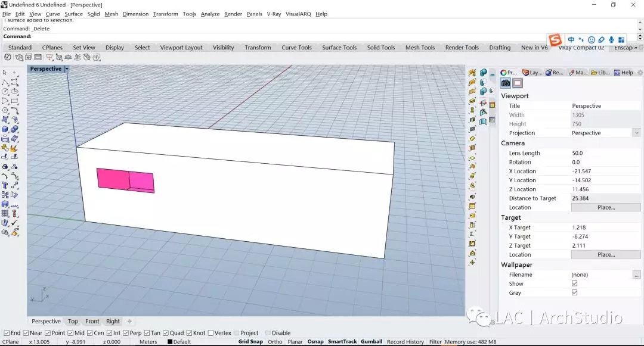This screenshot has height=346, width=644.
Task: Click the Sogou smiley emoji icon
Action: coord(592,40)
